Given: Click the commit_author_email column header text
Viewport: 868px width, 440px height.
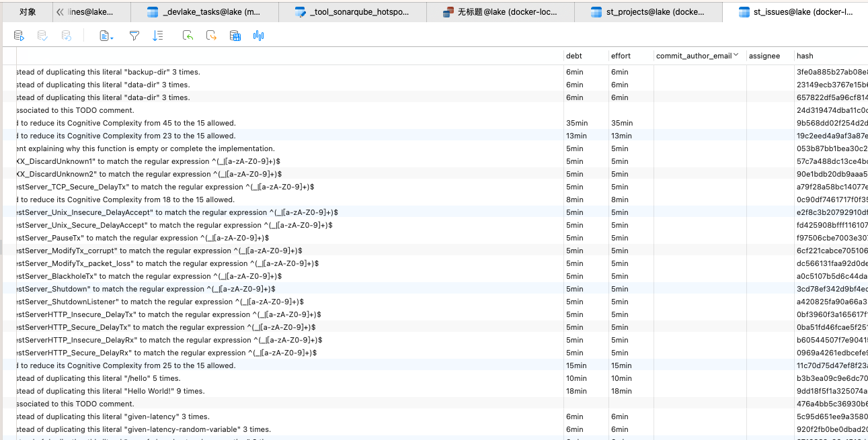Looking at the screenshot, I should 694,56.
